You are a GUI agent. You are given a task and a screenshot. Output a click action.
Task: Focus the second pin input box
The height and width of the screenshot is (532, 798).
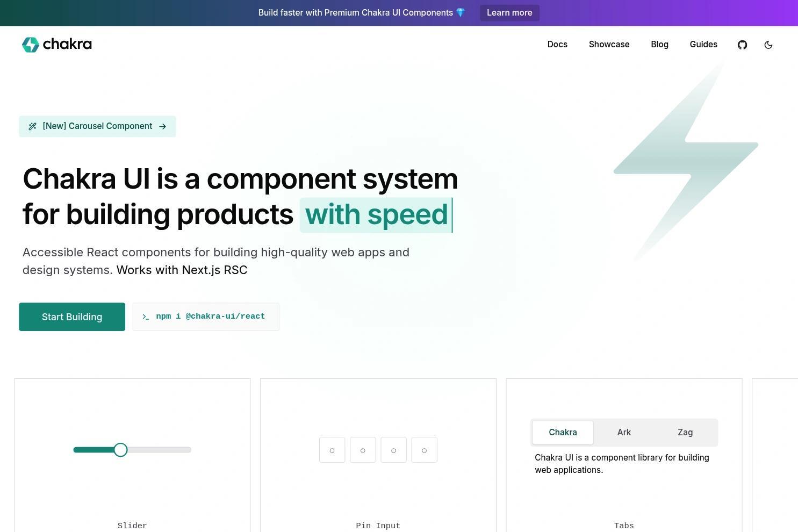tap(363, 450)
